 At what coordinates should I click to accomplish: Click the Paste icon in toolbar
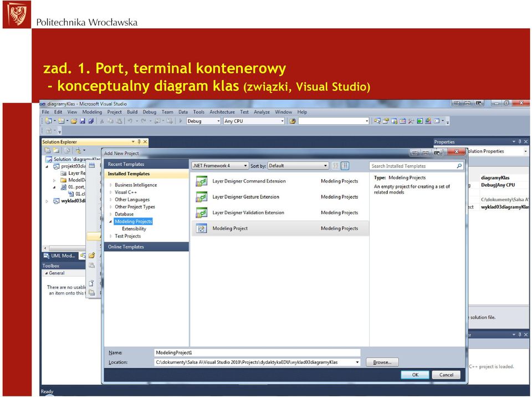[119, 121]
